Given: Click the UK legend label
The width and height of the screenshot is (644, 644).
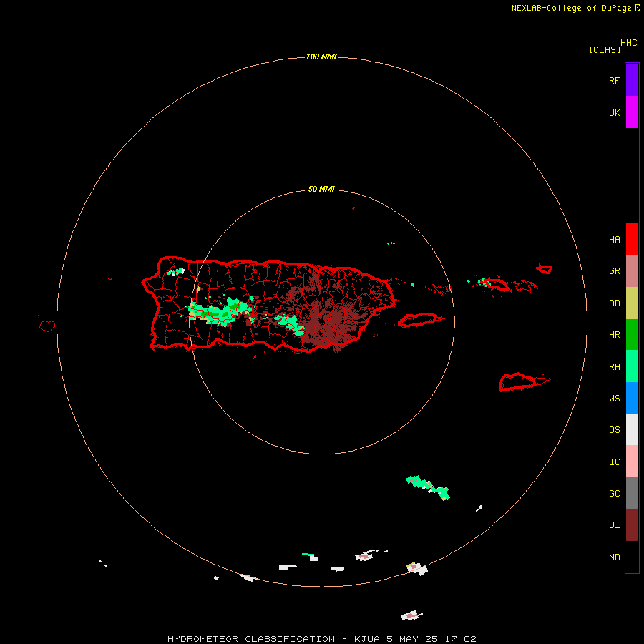Looking at the screenshot, I should [614, 113].
